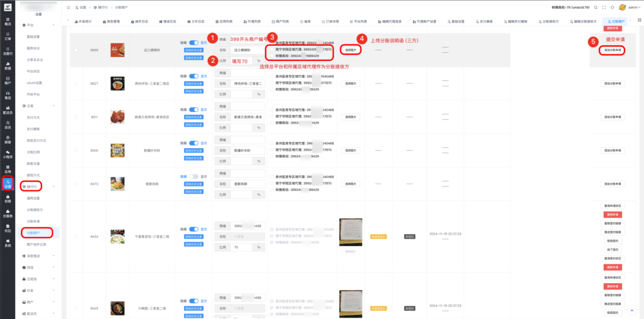644x319 pixels.
Task: Open the 远兰螺蛳粉 product thumbnail
Action: click(x=118, y=50)
